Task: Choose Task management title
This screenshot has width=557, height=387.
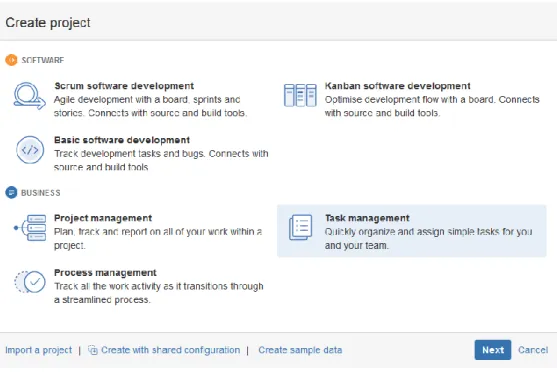Action: pyautogui.click(x=367, y=218)
